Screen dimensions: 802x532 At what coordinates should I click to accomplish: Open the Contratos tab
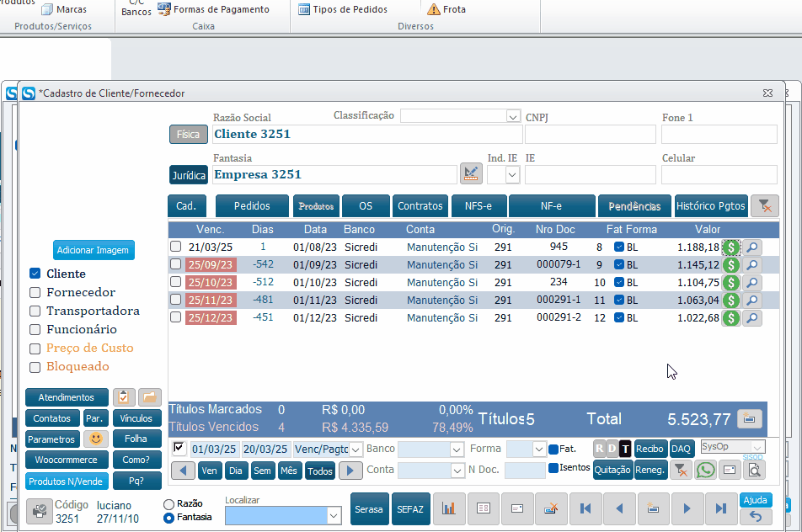[x=420, y=206]
